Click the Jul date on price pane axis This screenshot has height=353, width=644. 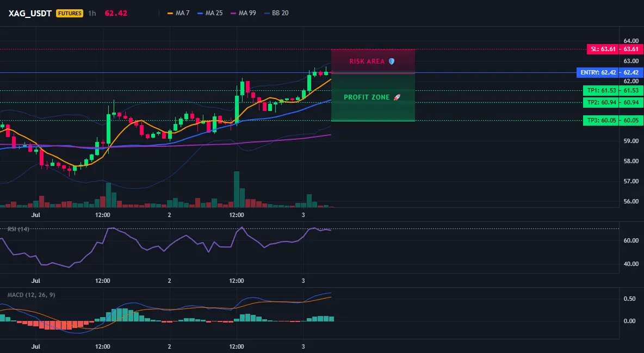click(x=36, y=215)
